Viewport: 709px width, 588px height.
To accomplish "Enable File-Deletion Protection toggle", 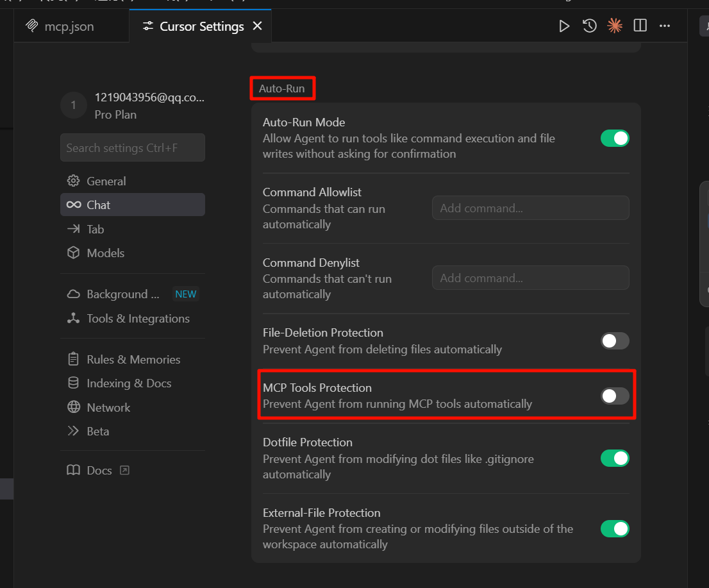I will pyautogui.click(x=615, y=341).
